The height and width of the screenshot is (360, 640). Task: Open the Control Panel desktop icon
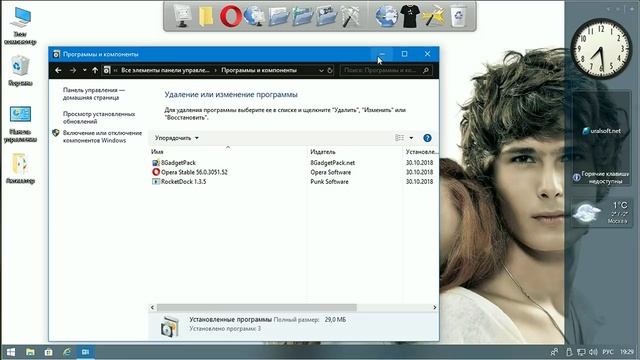20,124
